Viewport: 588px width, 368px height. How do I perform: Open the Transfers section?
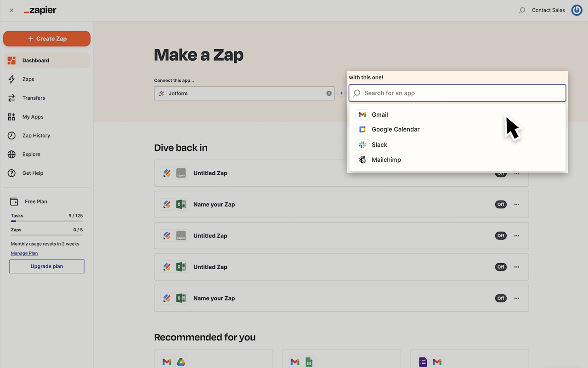tap(33, 98)
